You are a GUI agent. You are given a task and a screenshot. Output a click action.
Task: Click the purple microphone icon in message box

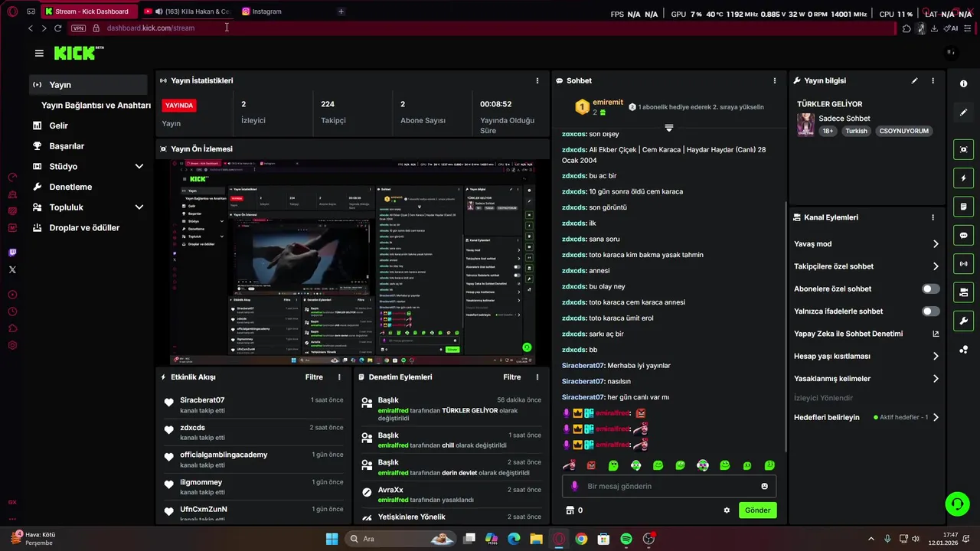click(574, 486)
